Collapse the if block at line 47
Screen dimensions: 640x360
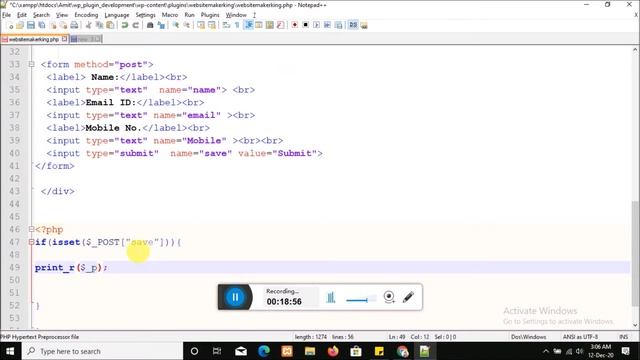tap(31, 242)
